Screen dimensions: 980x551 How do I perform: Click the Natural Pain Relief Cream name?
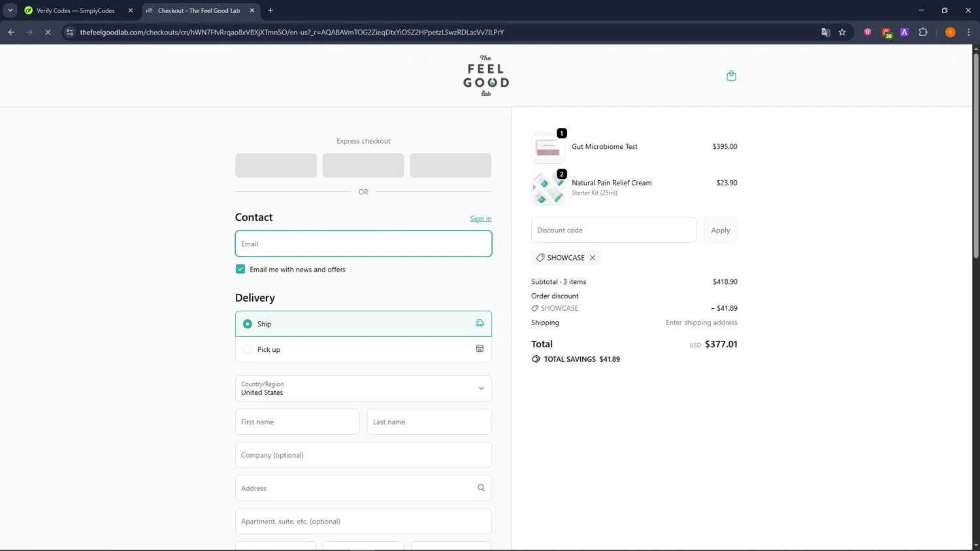[x=612, y=183]
